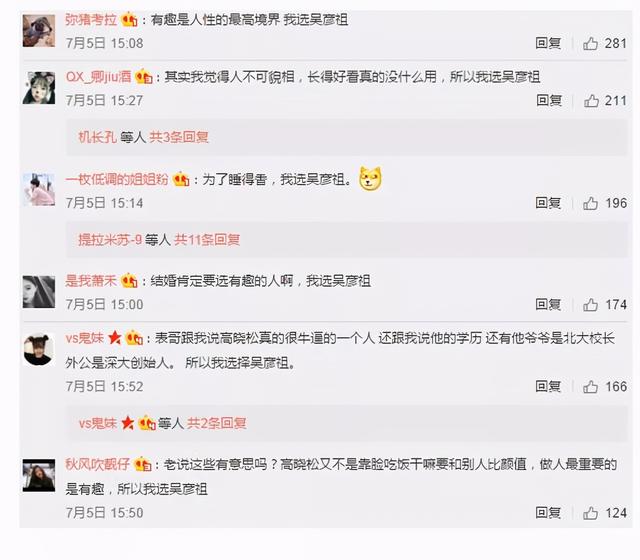Click membership badge next to 弥猪考拉
Screen dimensions: 640x560
tap(129, 19)
